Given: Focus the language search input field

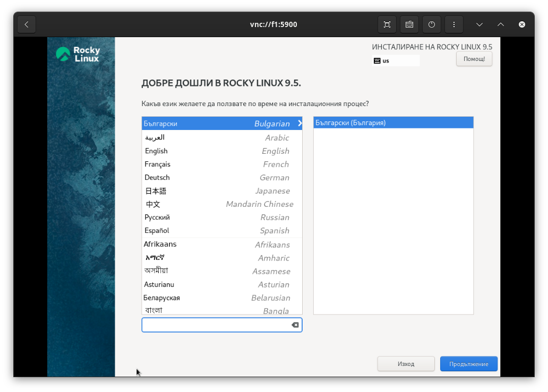Looking at the screenshot, I should click(215, 325).
